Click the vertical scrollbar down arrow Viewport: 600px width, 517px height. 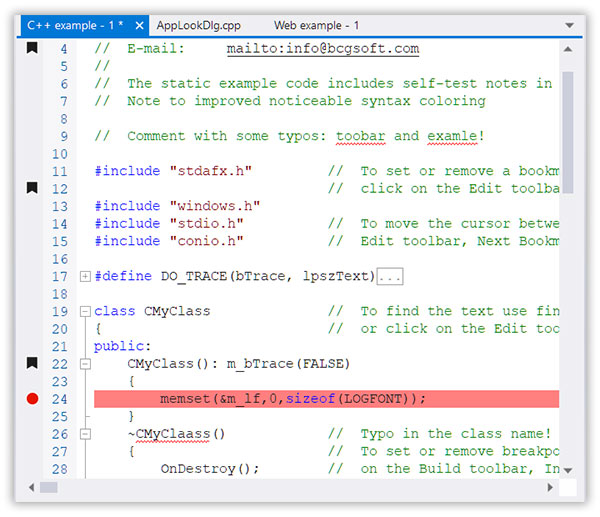tap(568, 469)
